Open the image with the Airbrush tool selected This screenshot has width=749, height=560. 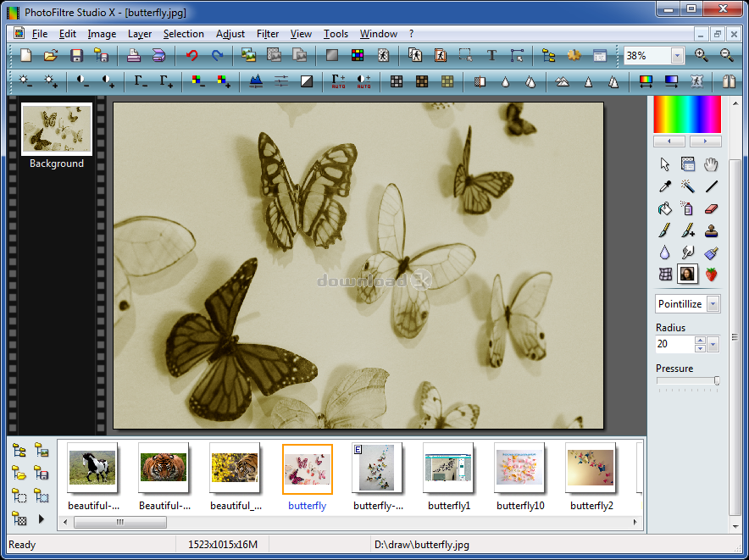(688, 208)
